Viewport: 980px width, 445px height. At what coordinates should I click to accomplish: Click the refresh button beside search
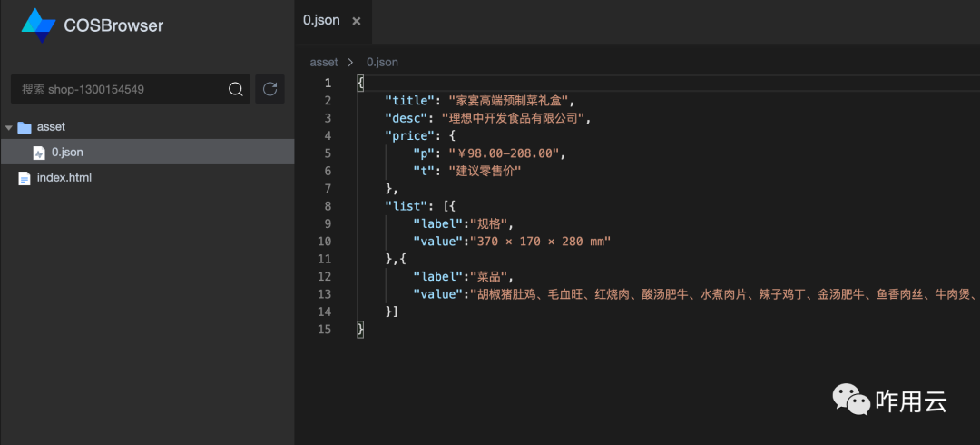[270, 89]
